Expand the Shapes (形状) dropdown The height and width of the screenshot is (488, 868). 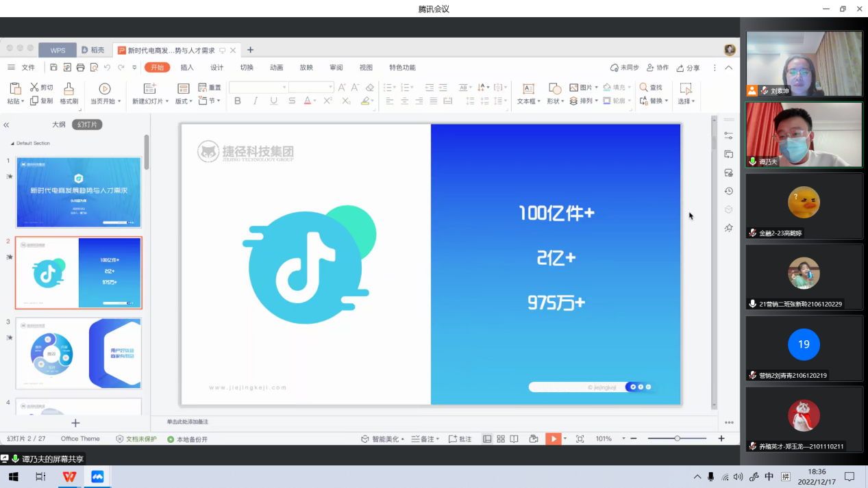point(554,101)
